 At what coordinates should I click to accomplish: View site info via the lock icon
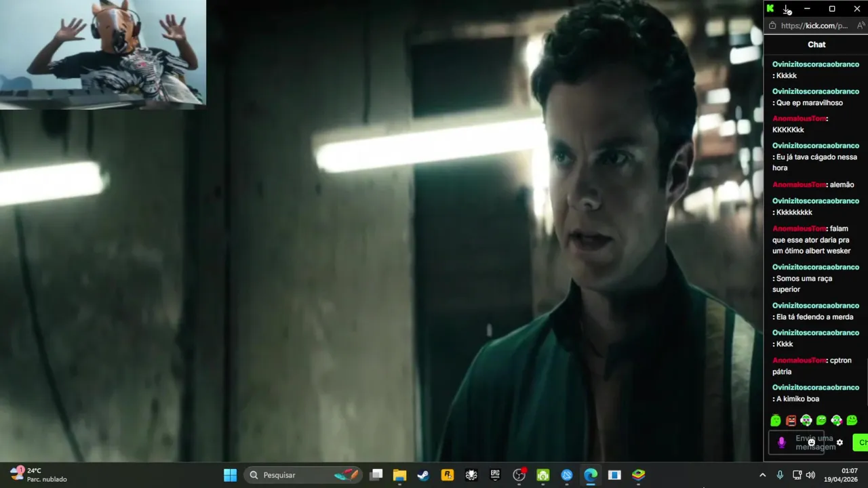tap(772, 26)
